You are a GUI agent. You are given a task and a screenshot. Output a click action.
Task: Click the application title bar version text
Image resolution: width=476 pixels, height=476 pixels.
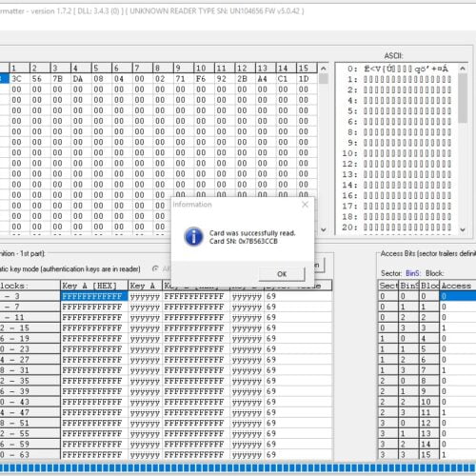tap(152, 11)
